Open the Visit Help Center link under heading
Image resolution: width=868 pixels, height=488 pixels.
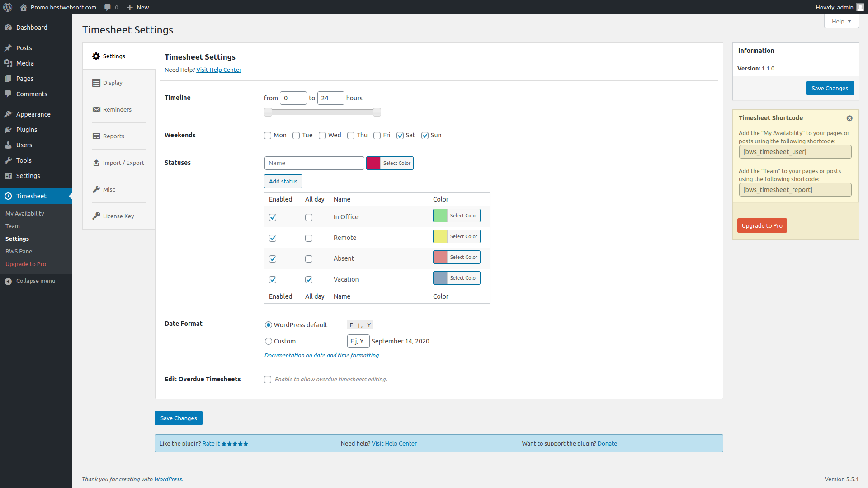pyautogui.click(x=219, y=70)
